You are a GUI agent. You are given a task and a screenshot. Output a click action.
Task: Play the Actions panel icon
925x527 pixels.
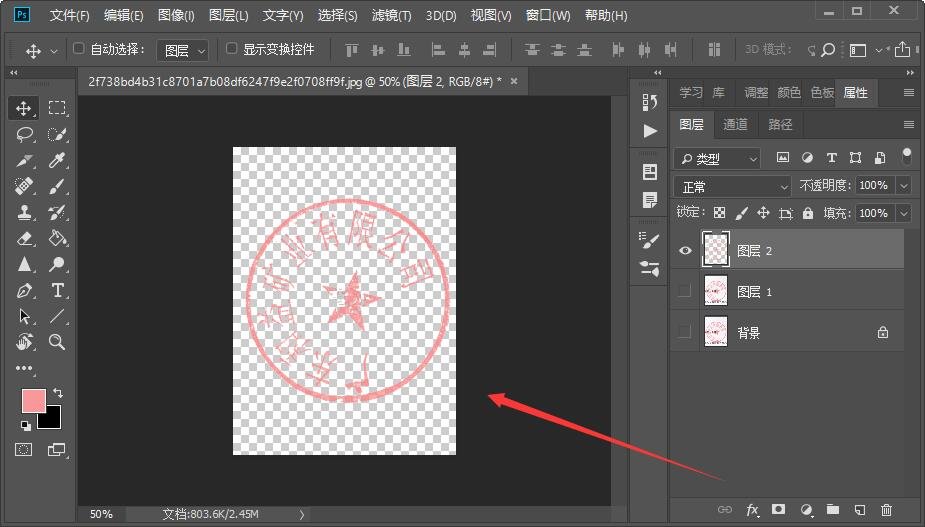(650, 130)
